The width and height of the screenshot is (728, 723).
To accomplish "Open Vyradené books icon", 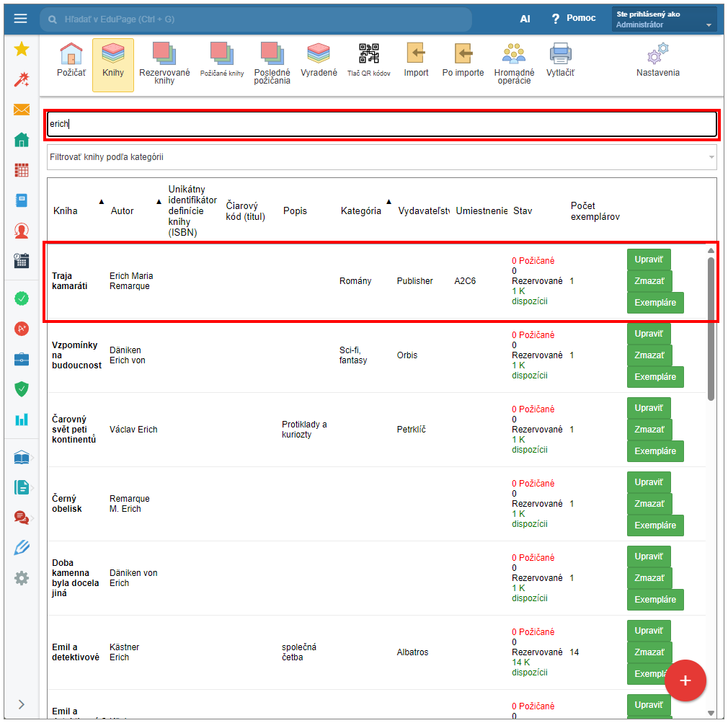I will click(319, 61).
